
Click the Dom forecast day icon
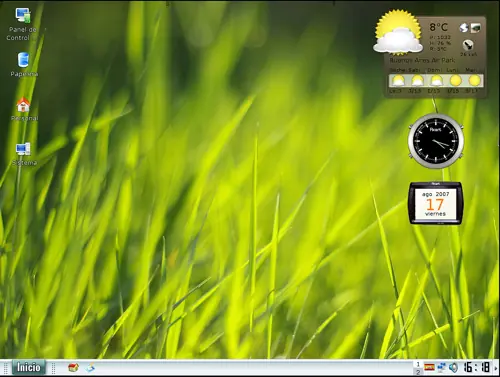pos(436,81)
